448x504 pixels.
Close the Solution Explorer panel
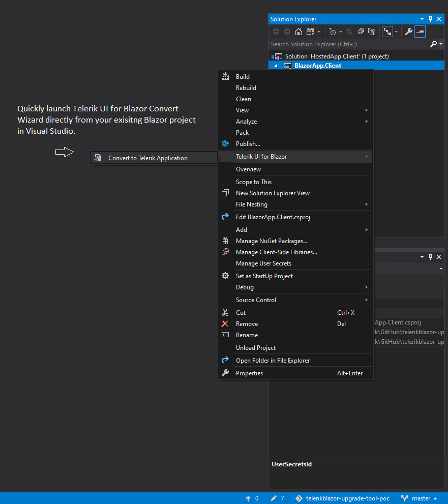[x=439, y=19]
